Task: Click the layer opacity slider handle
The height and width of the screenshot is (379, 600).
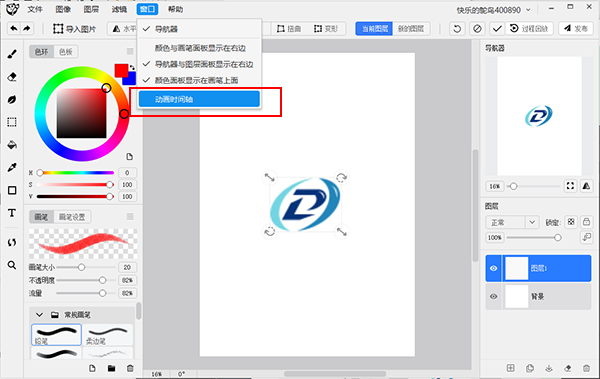Action: coord(558,238)
